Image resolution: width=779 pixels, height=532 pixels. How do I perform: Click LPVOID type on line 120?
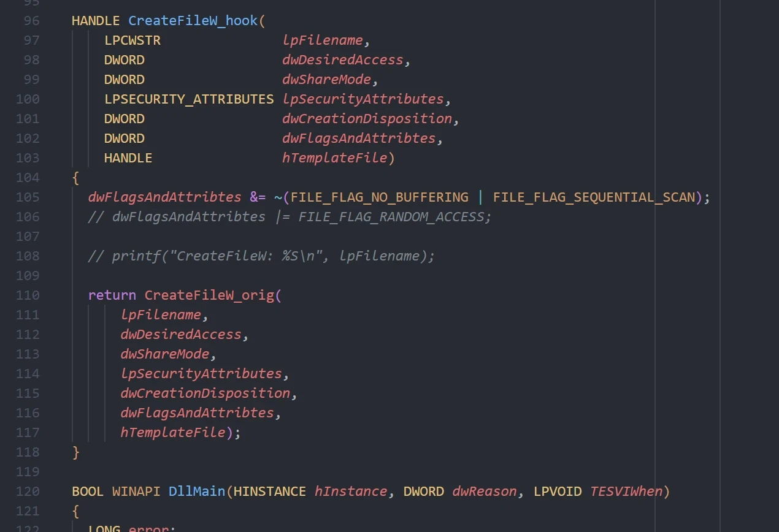[558, 492]
